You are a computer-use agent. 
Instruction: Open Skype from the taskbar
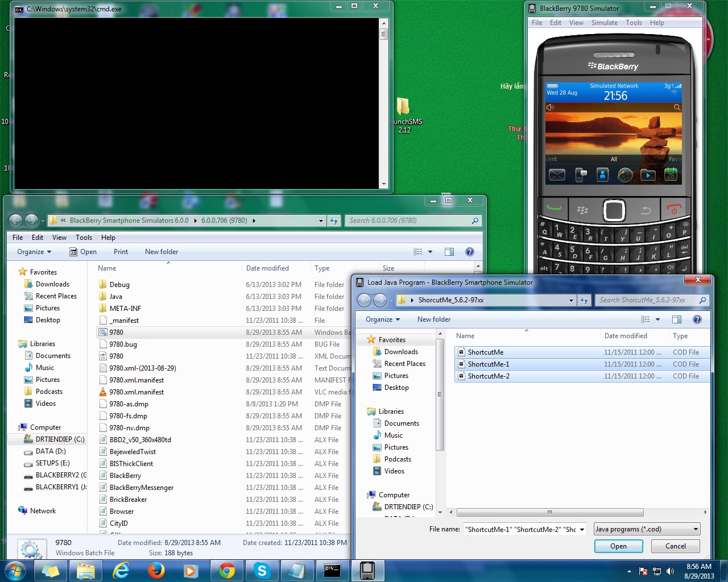262,570
